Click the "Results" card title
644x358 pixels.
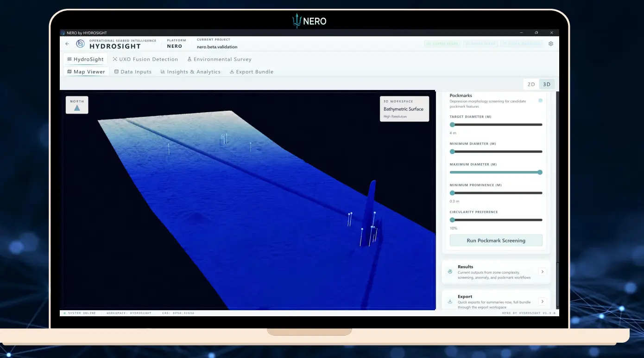[465, 267]
